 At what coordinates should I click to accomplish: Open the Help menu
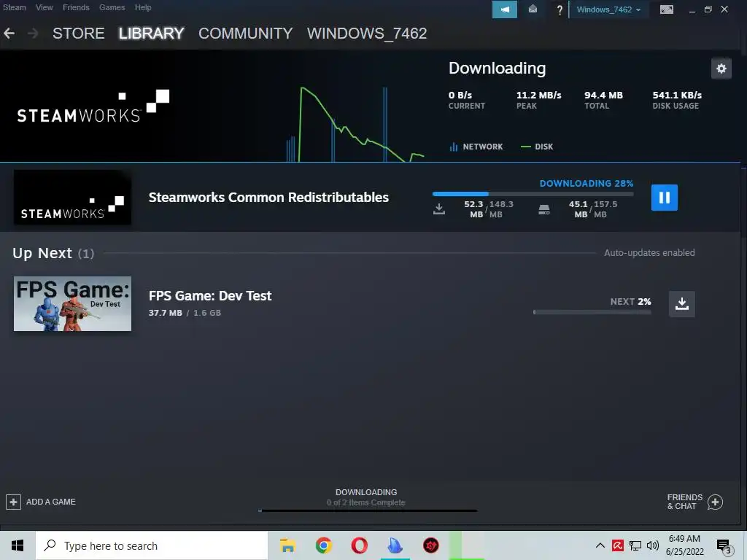pos(143,7)
